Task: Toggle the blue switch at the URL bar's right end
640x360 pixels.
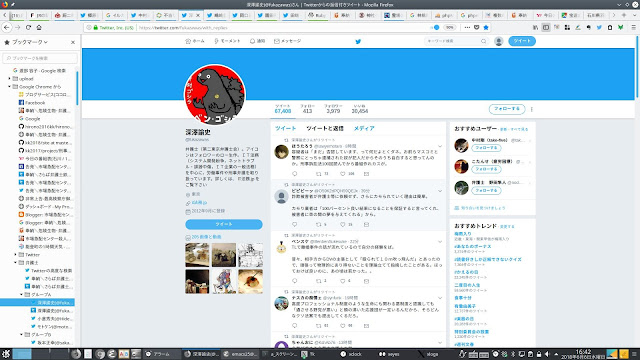Action: 435,27
